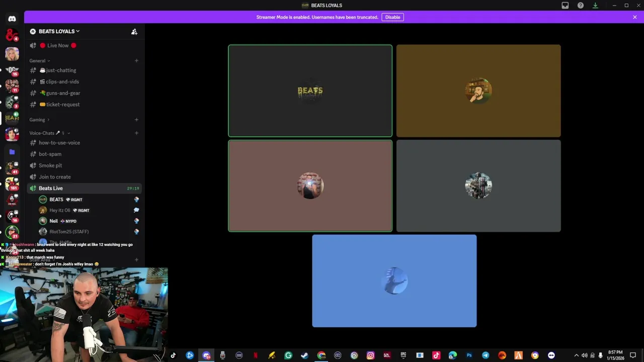Open the blonde avatar server icon
Screen dimensions: 644x362
[12, 53]
